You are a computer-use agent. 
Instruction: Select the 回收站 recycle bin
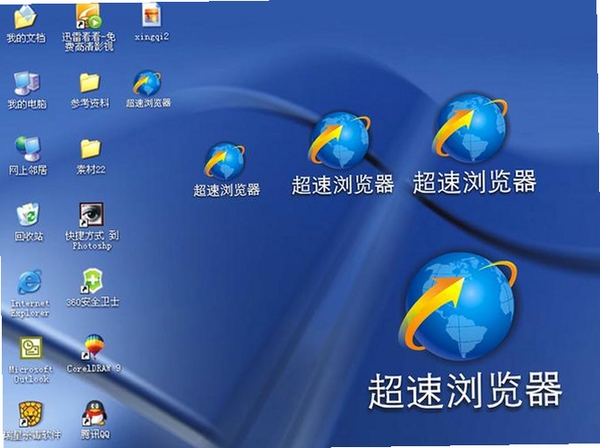(x=28, y=215)
